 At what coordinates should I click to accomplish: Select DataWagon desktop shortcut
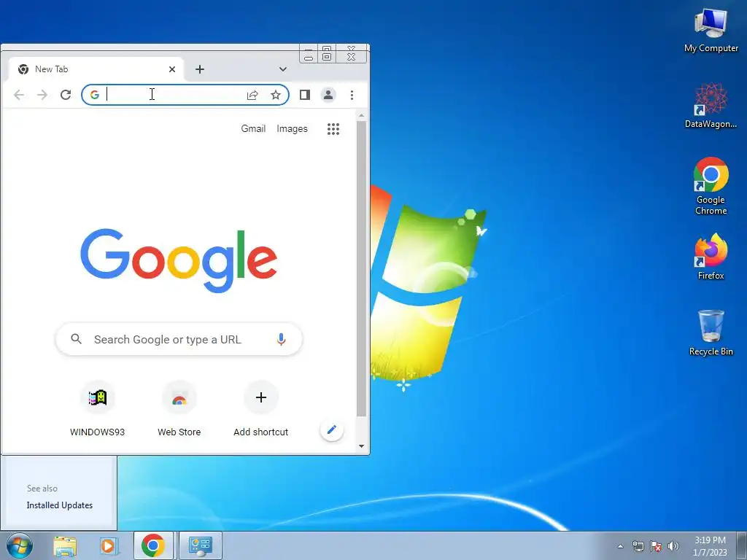click(711, 106)
